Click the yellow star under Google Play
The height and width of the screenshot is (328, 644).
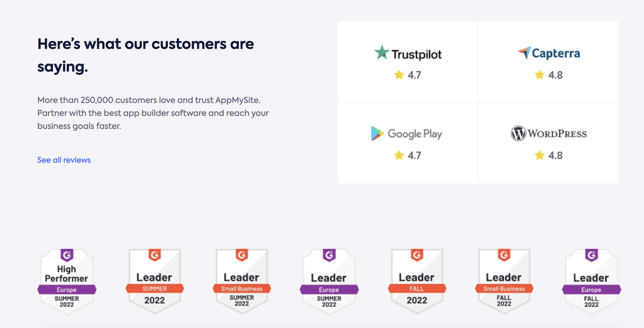pyautogui.click(x=399, y=155)
